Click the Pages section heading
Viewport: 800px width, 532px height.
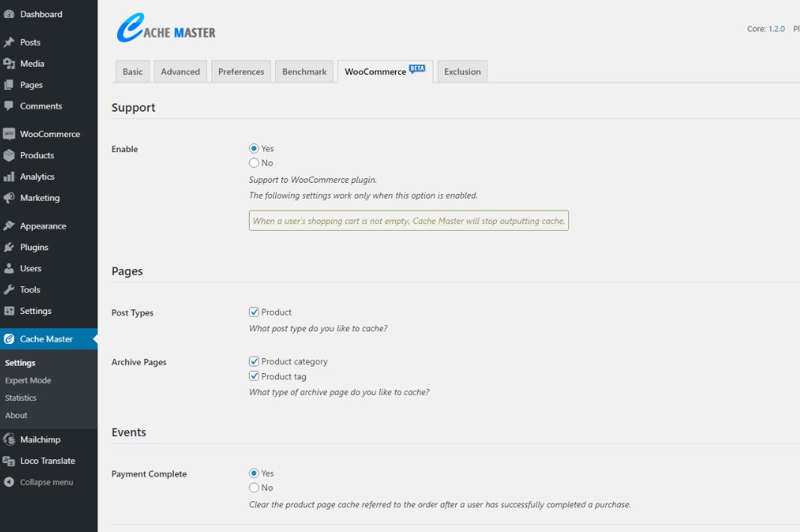[x=127, y=271]
